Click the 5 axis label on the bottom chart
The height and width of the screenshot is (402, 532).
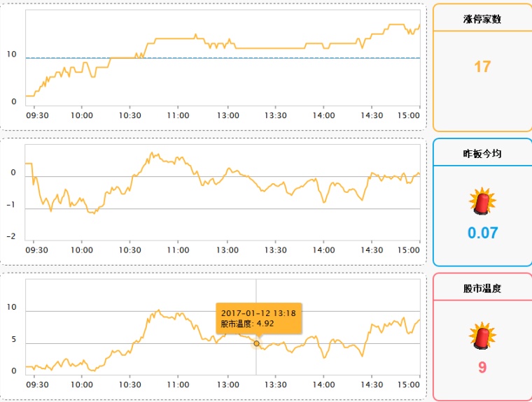click(13, 339)
